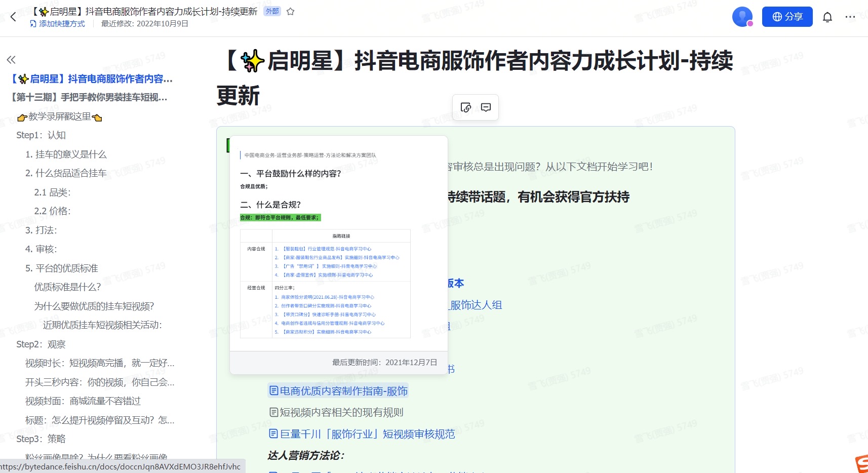Copy link with the floating link icon
The height and width of the screenshot is (473, 868).
(466, 107)
